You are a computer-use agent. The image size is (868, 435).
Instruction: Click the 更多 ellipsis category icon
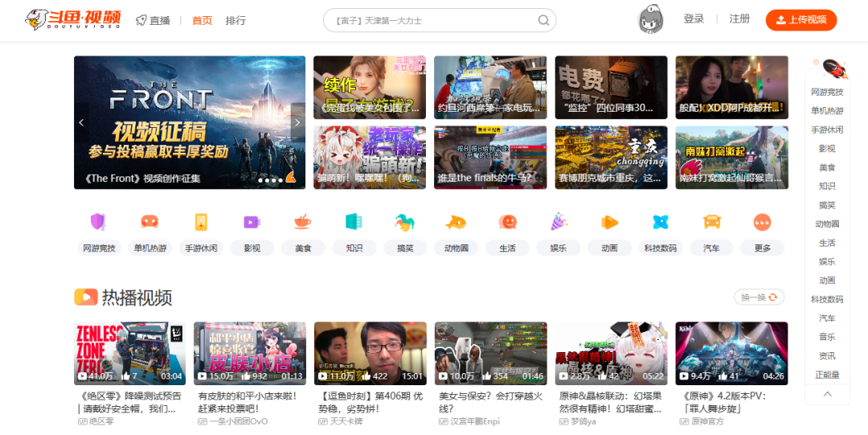[762, 222]
